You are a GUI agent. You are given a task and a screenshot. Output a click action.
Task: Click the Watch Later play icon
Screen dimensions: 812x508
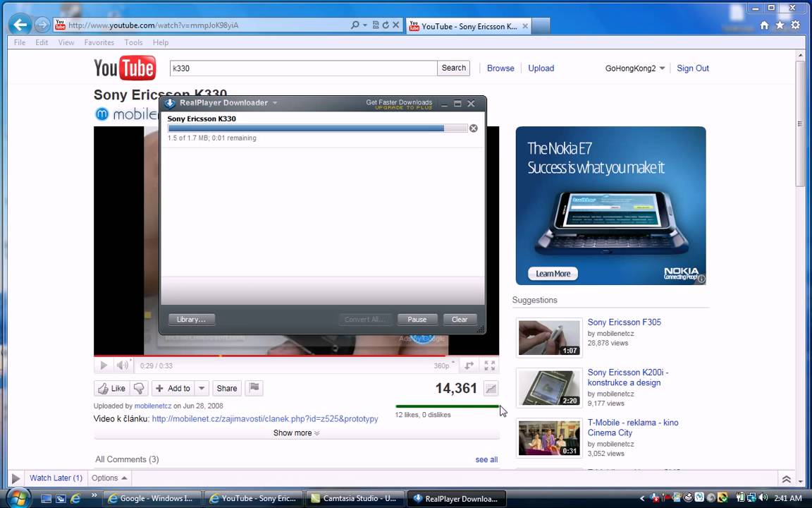click(16, 478)
